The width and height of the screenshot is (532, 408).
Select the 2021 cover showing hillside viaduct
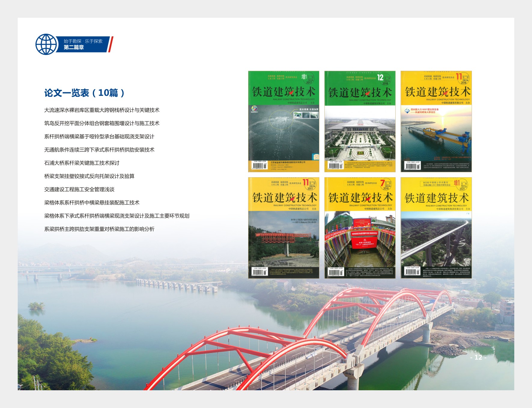[x=436, y=228]
